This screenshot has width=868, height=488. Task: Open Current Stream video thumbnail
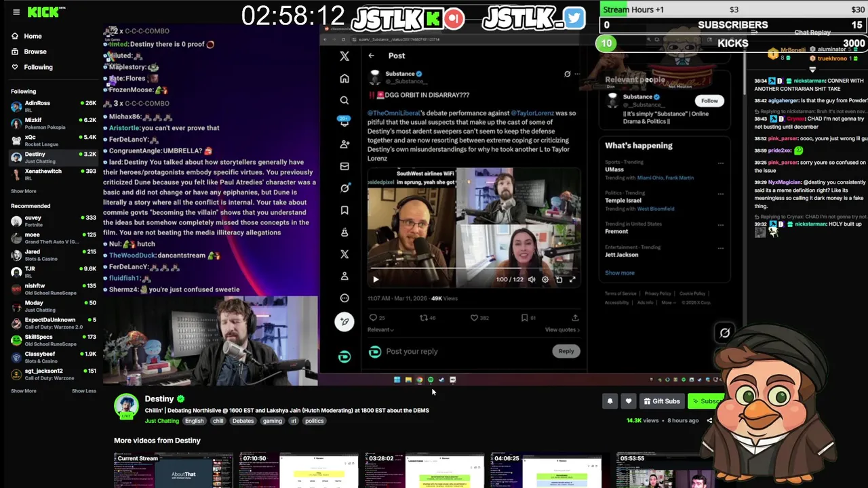[174, 470]
